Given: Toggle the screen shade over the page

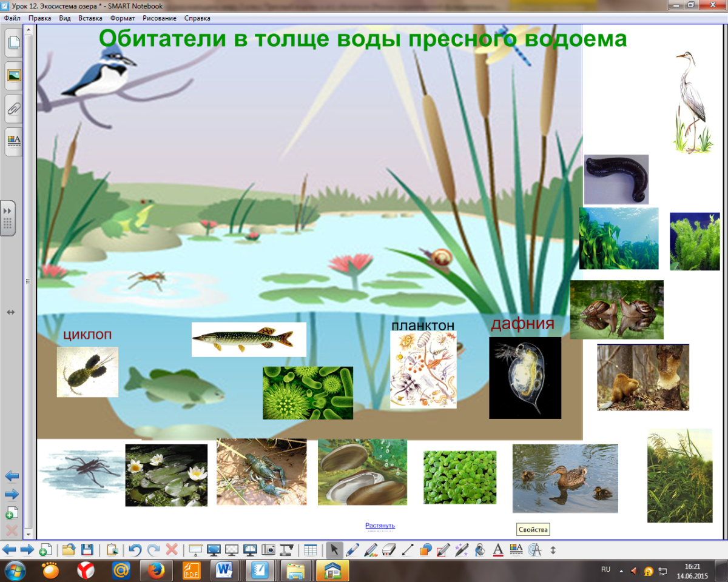Looking at the screenshot, I should tap(194, 550).
